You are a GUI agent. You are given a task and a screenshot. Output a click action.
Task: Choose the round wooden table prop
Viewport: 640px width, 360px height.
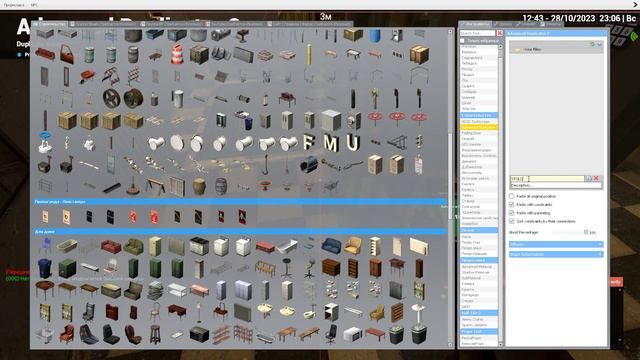pyautogui.click(x=45, y=290)
